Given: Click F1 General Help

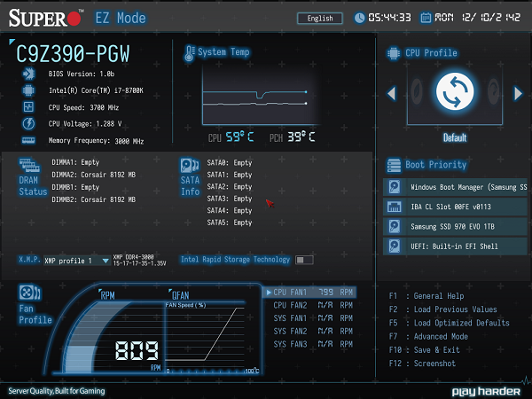Looking at the screenshot, I should click(x=426, y=296).
